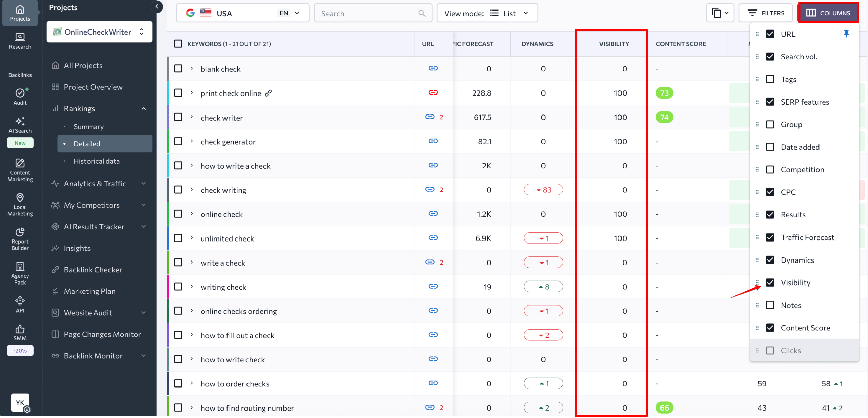Click the URL link icon for blank check

click(x=433, y=68)
